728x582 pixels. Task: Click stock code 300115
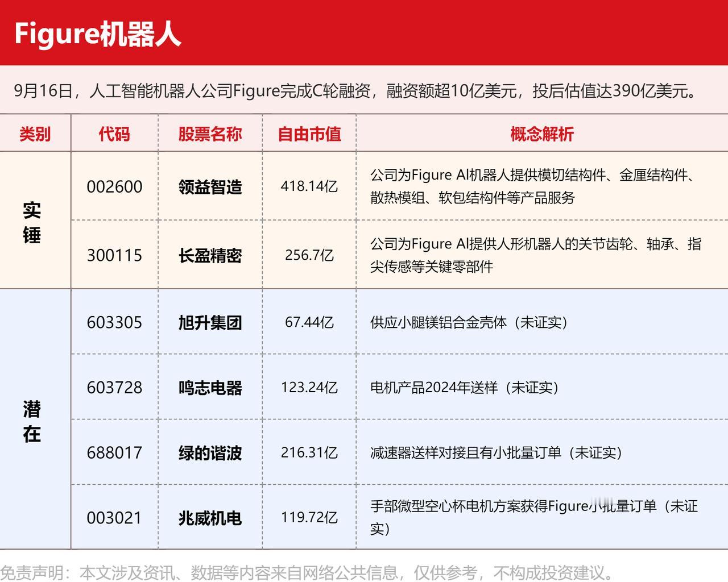(114, 255)
